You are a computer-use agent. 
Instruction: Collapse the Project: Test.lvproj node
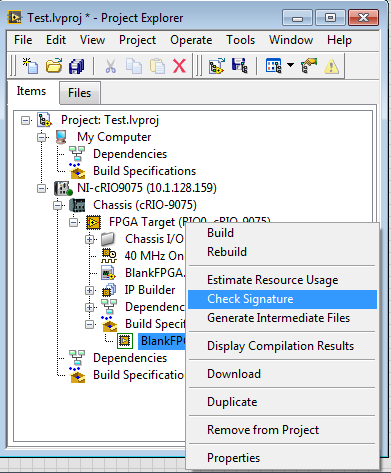25,120
